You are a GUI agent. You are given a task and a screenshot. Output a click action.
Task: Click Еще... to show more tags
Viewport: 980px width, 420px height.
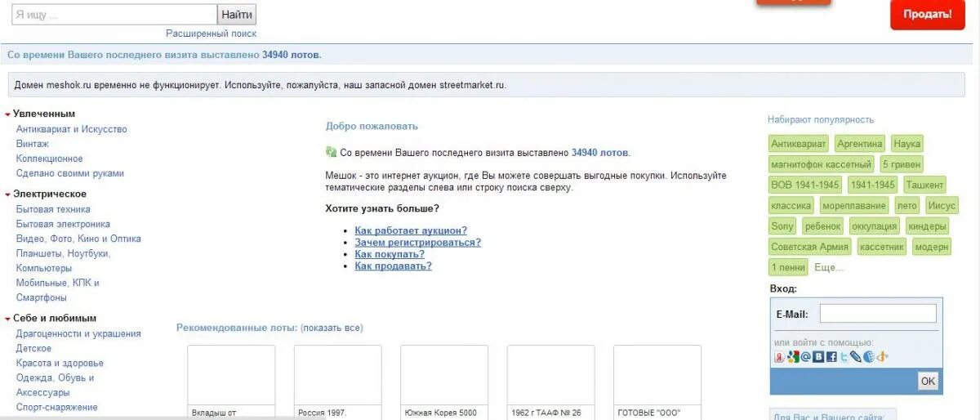(828, 267)
